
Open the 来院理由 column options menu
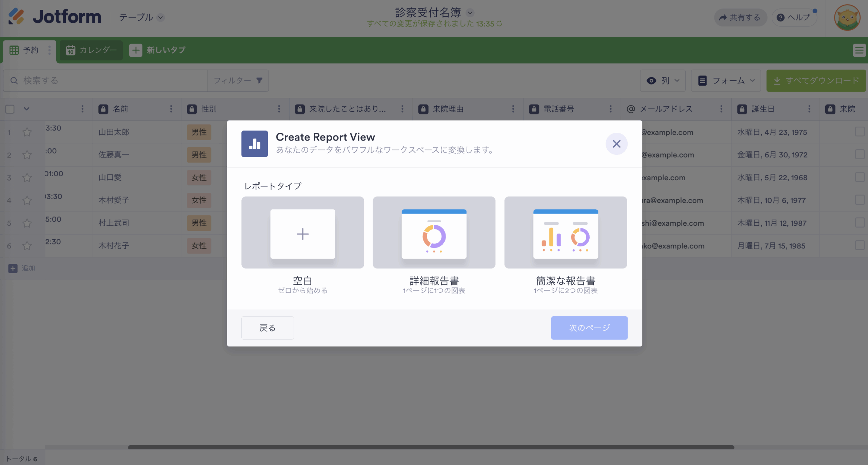(513, 109)
